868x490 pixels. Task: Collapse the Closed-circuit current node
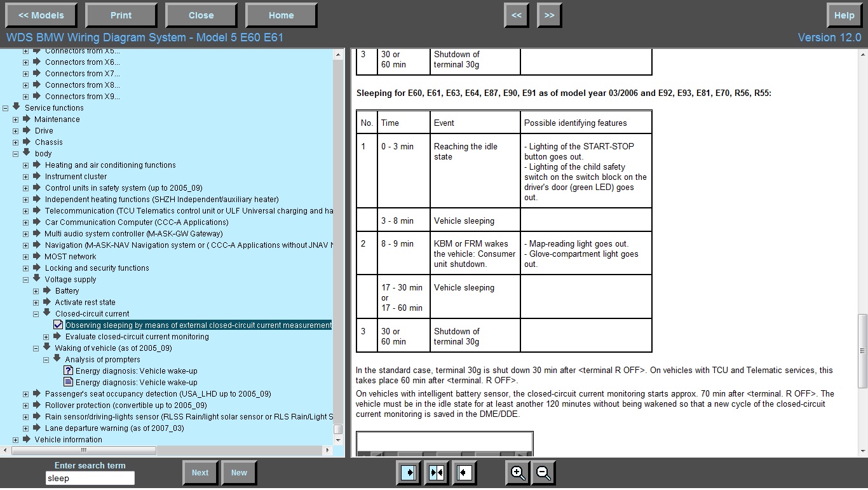click(36, 314)
